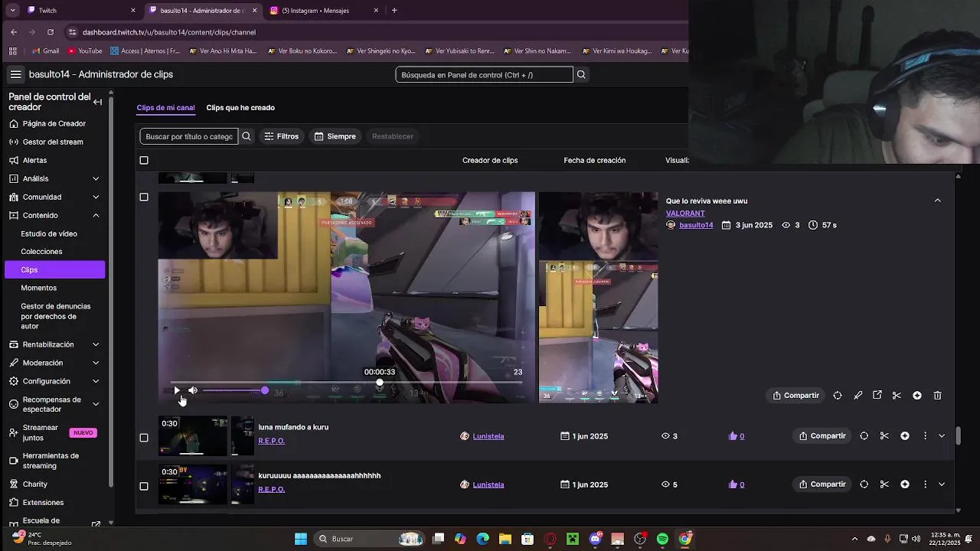Image resolution: width=980 pixels, height=551 pixels.
Task: Tick the checkbox of the Que lo reviva clip
Action: 144,197
